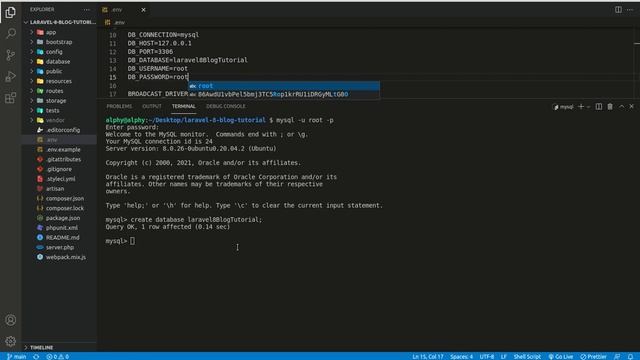The height and width of the screenshot is (360, 640).
Task: Open errors and warnings count in status bar
Action: pos(58,356)
